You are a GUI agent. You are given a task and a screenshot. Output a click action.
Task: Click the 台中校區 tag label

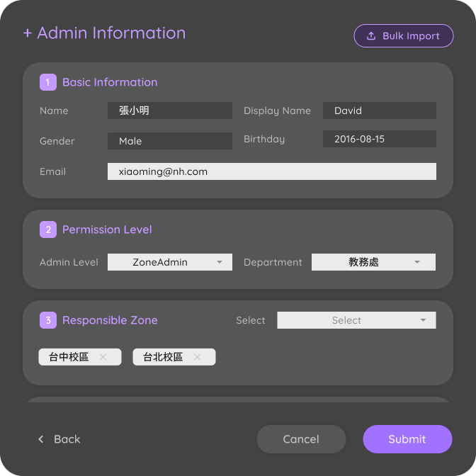click(69, 357)
